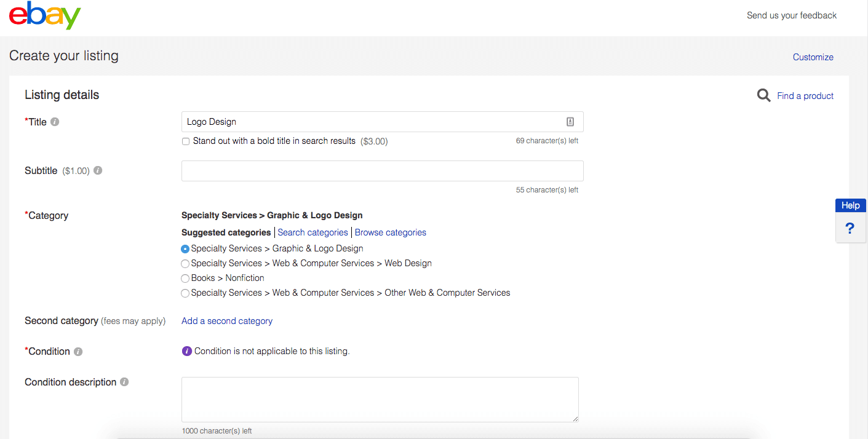Open the info tooltip beside Subtitle
Viewport: 868px width, 439px height.
[x=97, y=170]
